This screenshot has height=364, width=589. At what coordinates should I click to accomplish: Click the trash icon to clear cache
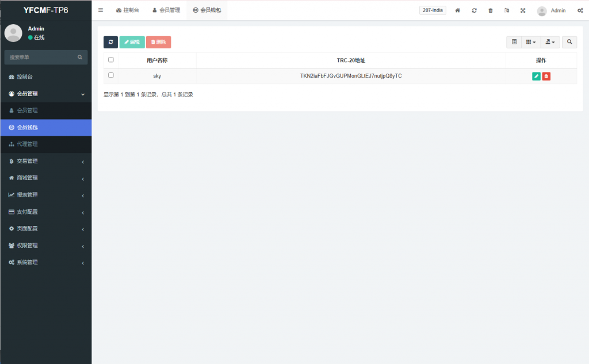[490, 10]
